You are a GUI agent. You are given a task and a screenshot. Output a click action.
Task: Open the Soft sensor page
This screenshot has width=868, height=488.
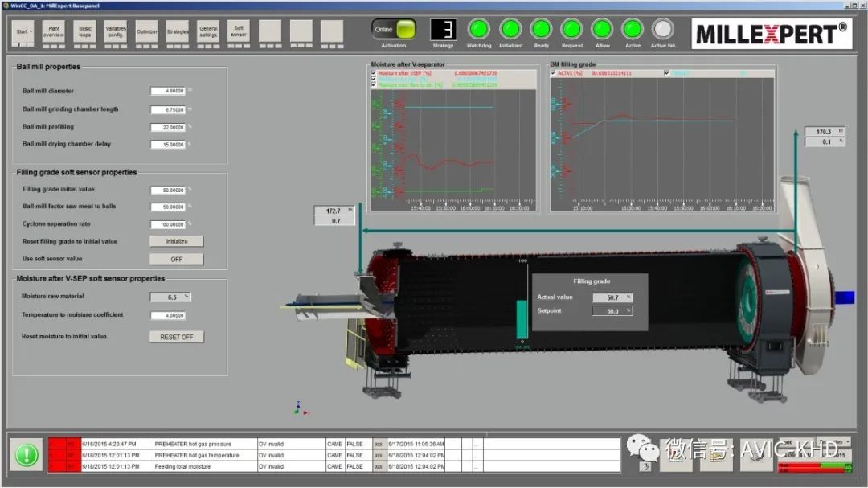(x=239, y=31)
